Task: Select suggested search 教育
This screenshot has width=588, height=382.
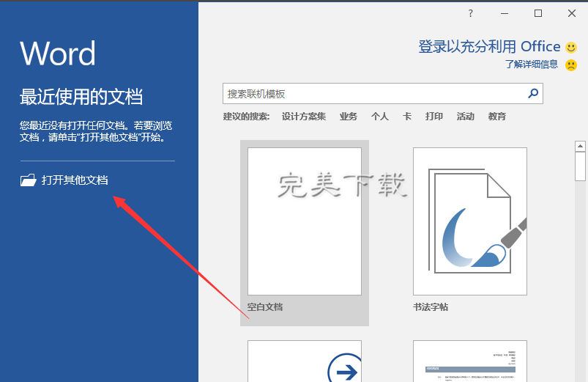Action: [x=497, y=117]
